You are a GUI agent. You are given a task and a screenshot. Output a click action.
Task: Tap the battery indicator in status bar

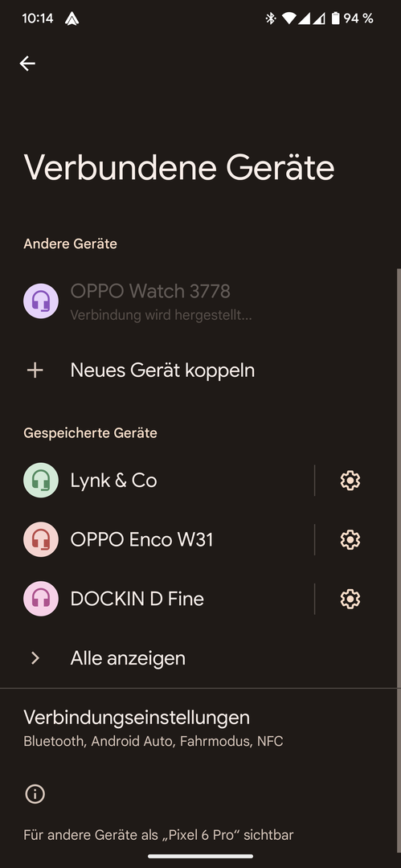click(x=335, y=18)
